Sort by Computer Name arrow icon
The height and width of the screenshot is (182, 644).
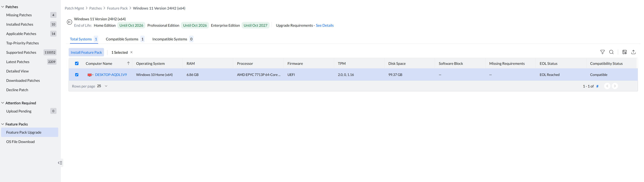[128, 63]
